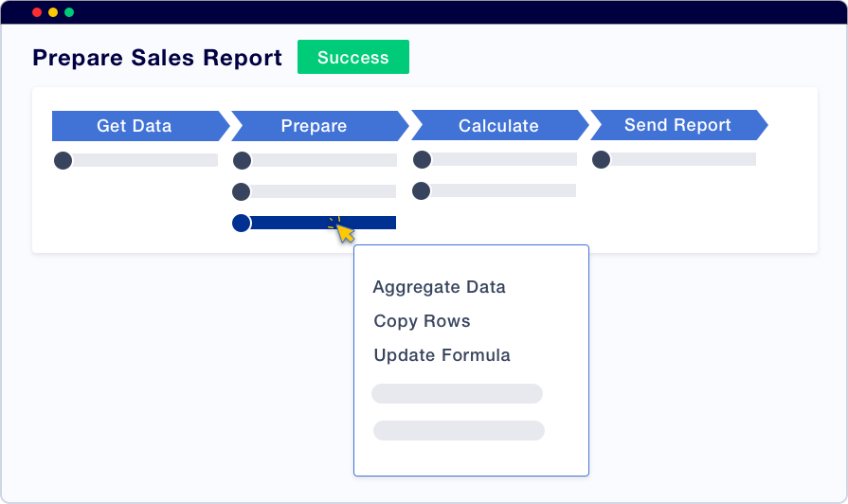This screenshot has height=504, width=848.
Task: Click the Success status badge
Action: (352, 57)
